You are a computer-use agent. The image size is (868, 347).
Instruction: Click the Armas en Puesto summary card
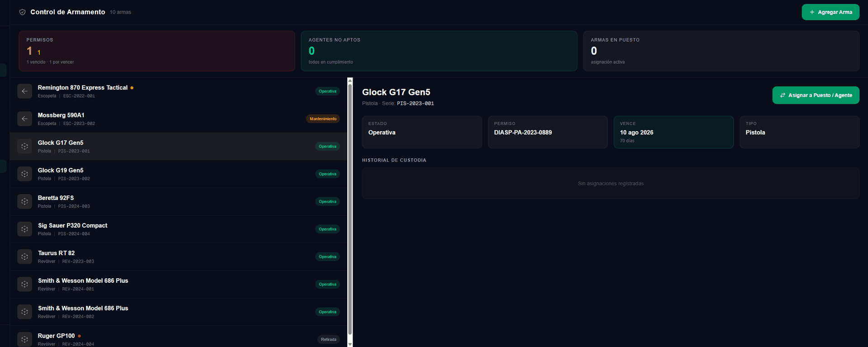[x=721, y=51]
